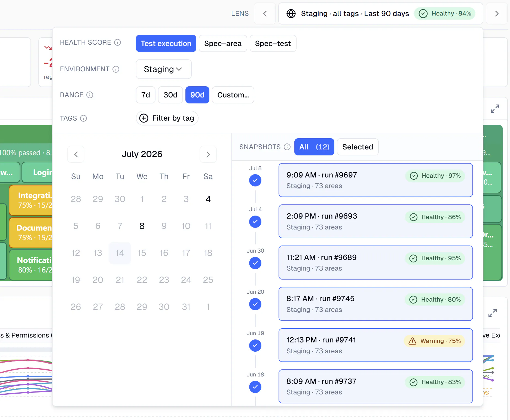510x420 pixels.
Task: Uncheck the Jun 18 snapshot checkmark
Action: [x=255, y=387]
